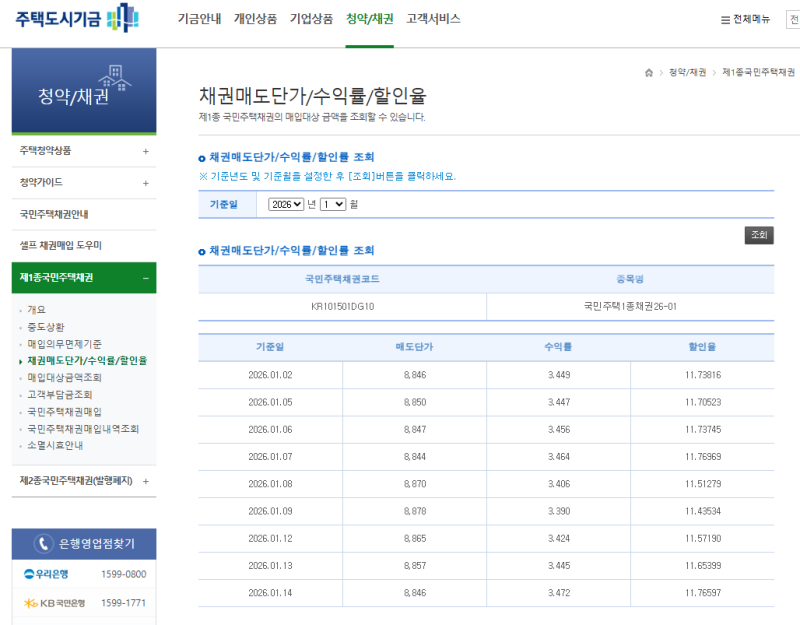Click 매도단가 value 8,878

415,511
